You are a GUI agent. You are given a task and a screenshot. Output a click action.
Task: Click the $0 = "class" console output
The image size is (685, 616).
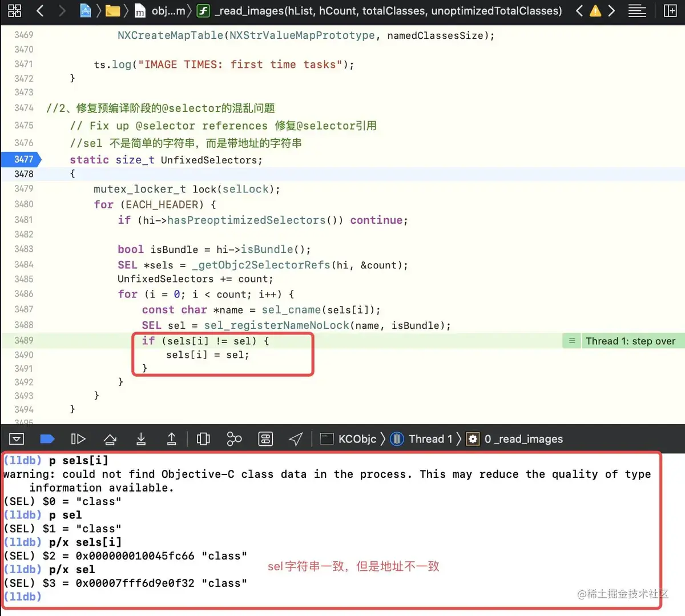(x=62, y=501)
